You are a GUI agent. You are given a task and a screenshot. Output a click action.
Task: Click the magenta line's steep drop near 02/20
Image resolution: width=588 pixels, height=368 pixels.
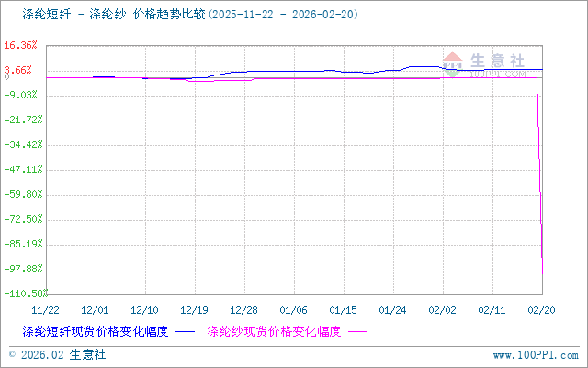(540, 184)
